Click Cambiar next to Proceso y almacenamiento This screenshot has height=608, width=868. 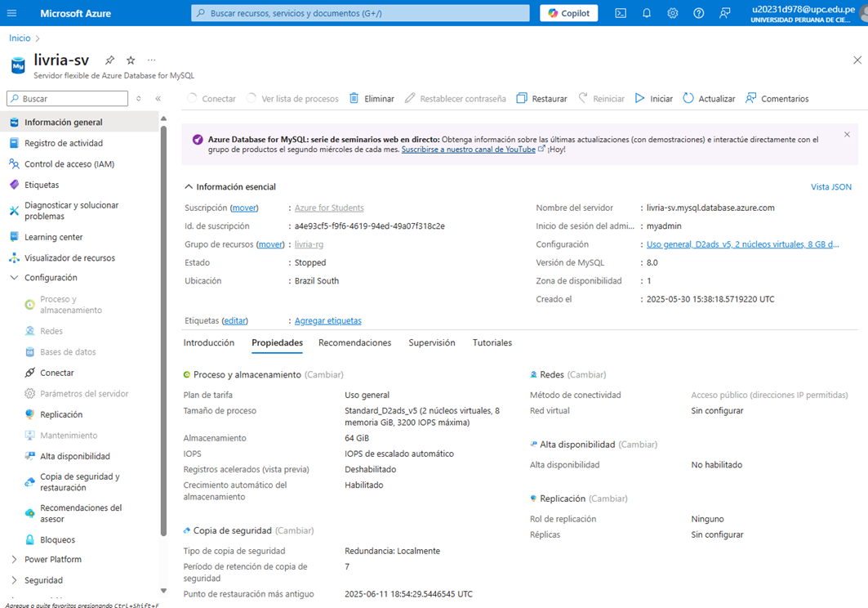(x=324, y=374)
